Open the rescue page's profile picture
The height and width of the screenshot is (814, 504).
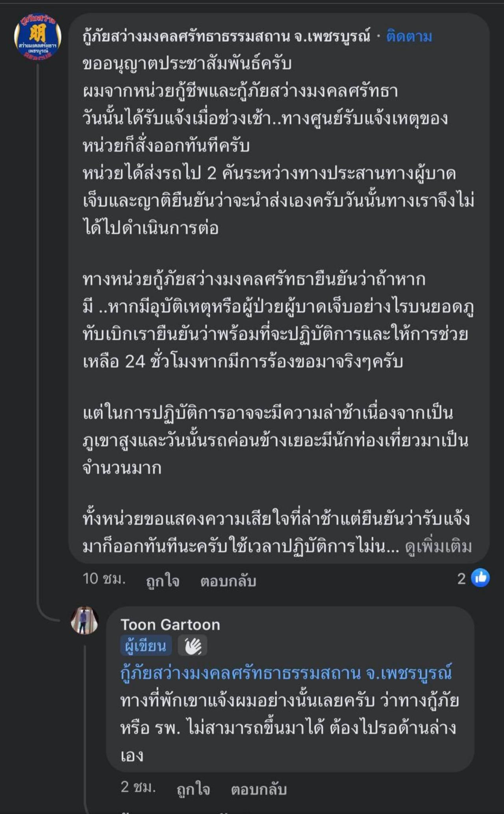(38, 37)
